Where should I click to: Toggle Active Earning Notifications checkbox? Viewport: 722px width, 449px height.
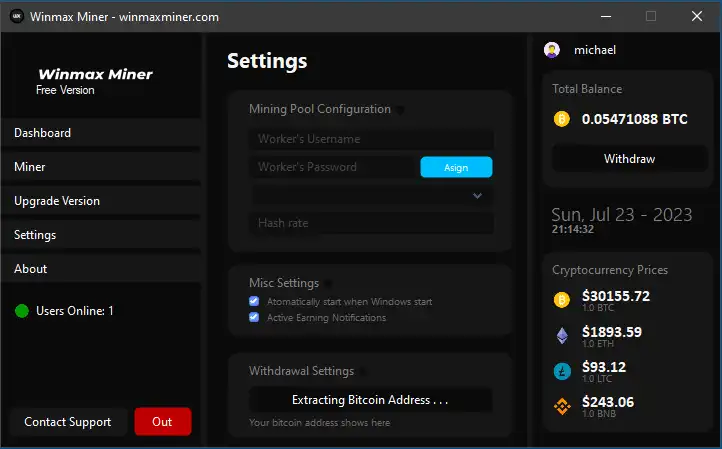[254, 317]
